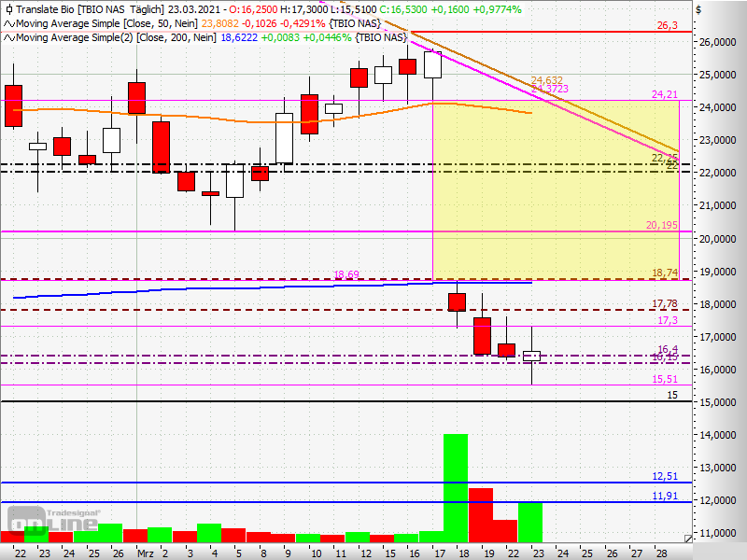Image resolution: width=747 pixels, height=560 pixels.
Task: Click the SMA 50 value 23,8082
Action: tap(219, 24)
